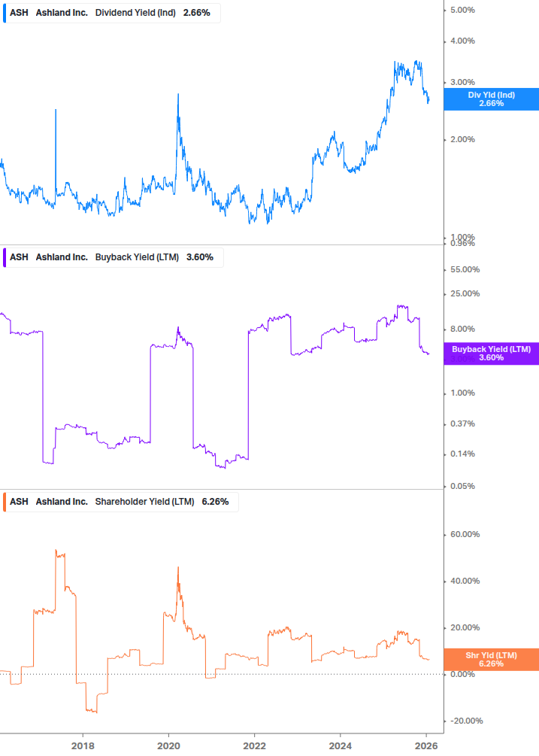
Task: Click the blue Dividend Yield legend color bar
Action: tap(5, 13)
